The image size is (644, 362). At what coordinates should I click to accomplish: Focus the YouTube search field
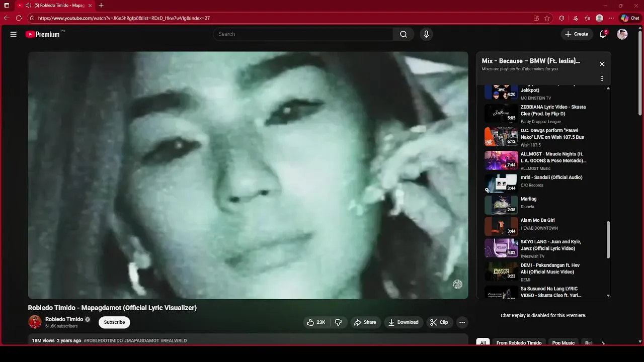pyautogui.click(x=303, y=34)
